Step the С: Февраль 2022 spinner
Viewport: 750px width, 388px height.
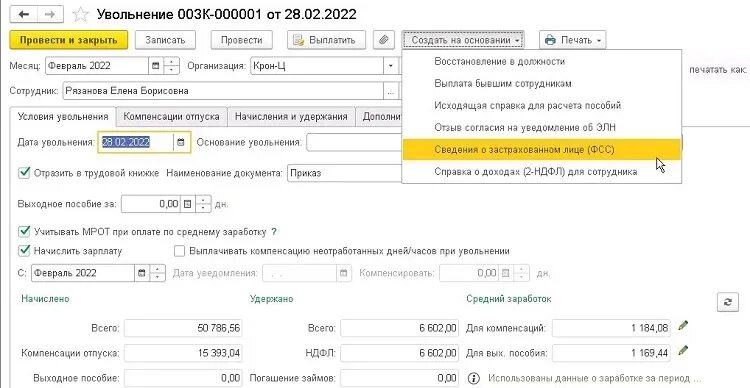pos(157,273)
